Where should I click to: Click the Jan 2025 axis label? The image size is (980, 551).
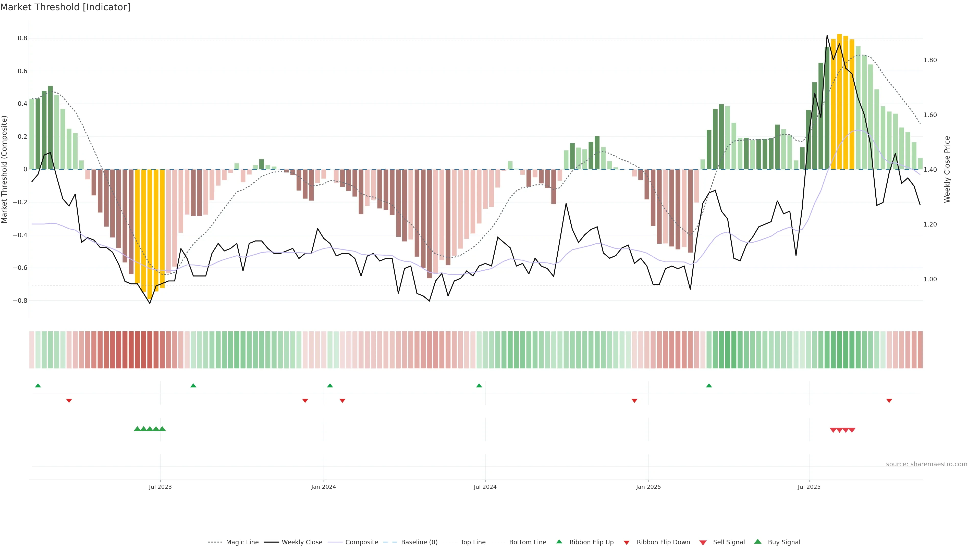(648, 487)
